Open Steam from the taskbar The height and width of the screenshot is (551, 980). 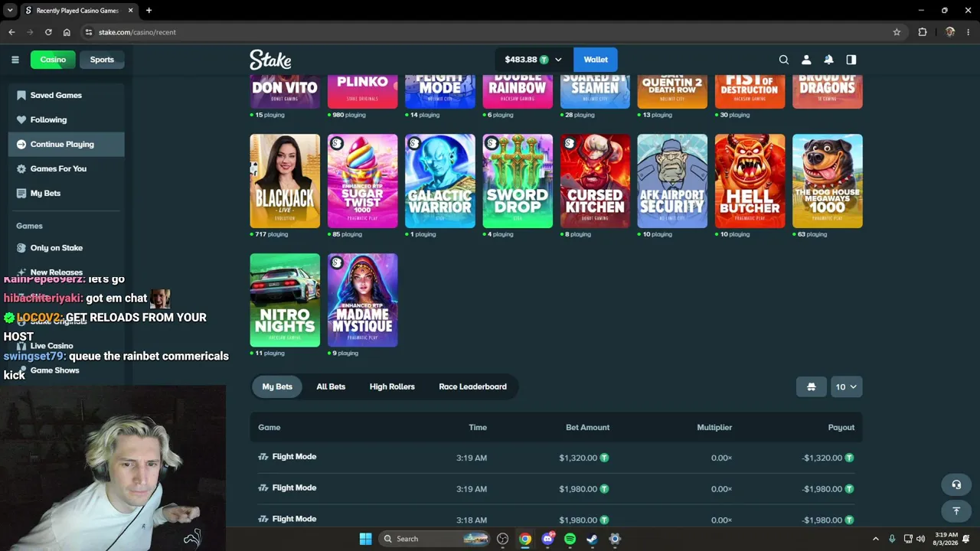coord(592,539)
